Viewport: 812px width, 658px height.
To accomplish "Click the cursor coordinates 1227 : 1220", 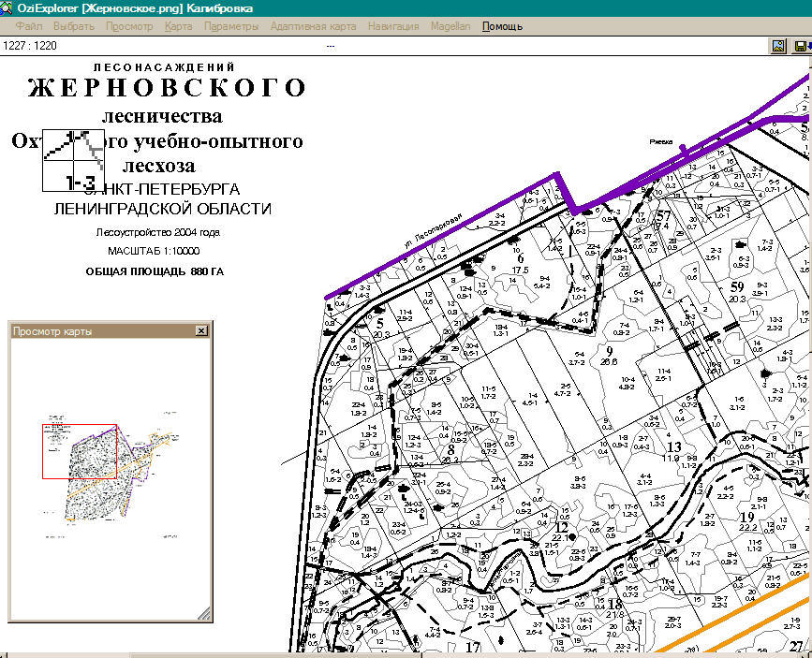I will click(x=30, y=46).
